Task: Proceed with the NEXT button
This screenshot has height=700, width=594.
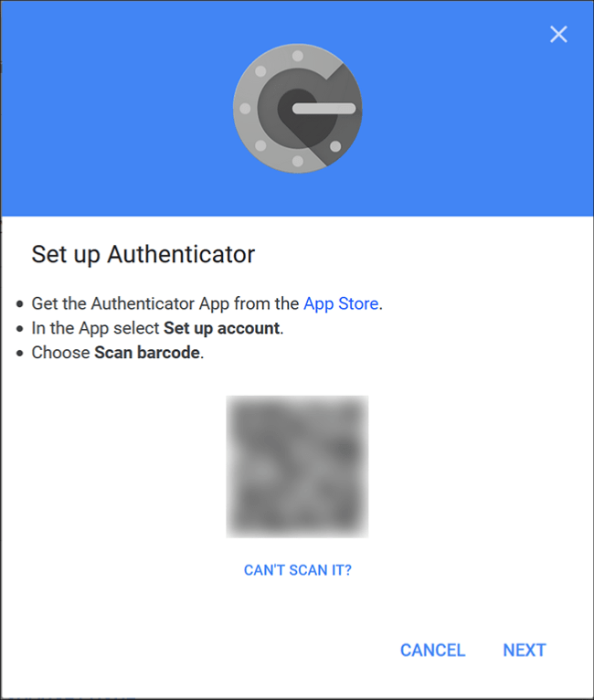Action: pyautogui.click(x=525, y=650)
